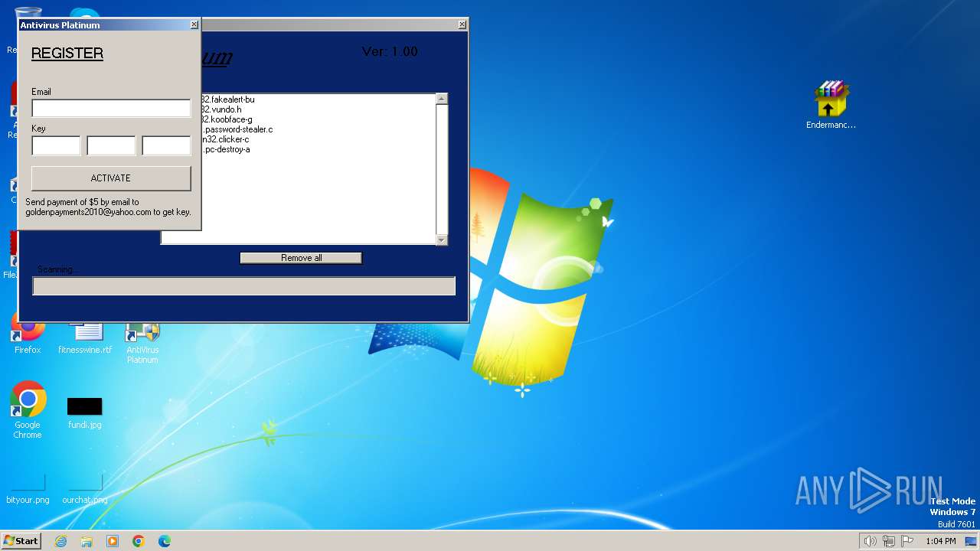Click the threat list scroll down arrow
This screenshot has height=551, width=980.
coord(442,240)
